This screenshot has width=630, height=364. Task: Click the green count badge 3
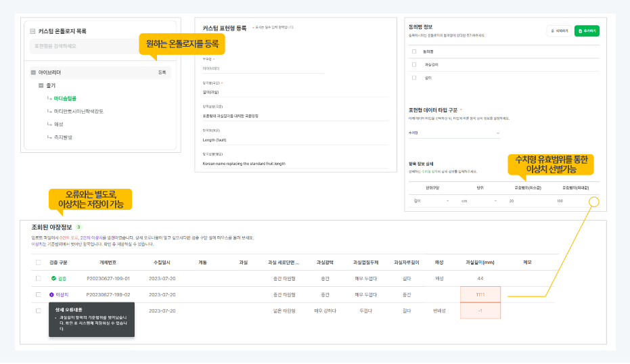78,227
